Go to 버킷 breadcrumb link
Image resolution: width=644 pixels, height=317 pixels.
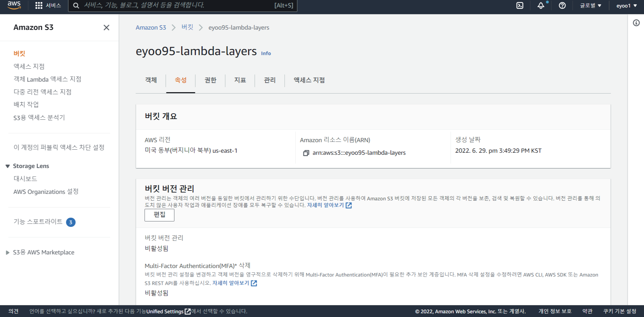coord(187,27)
